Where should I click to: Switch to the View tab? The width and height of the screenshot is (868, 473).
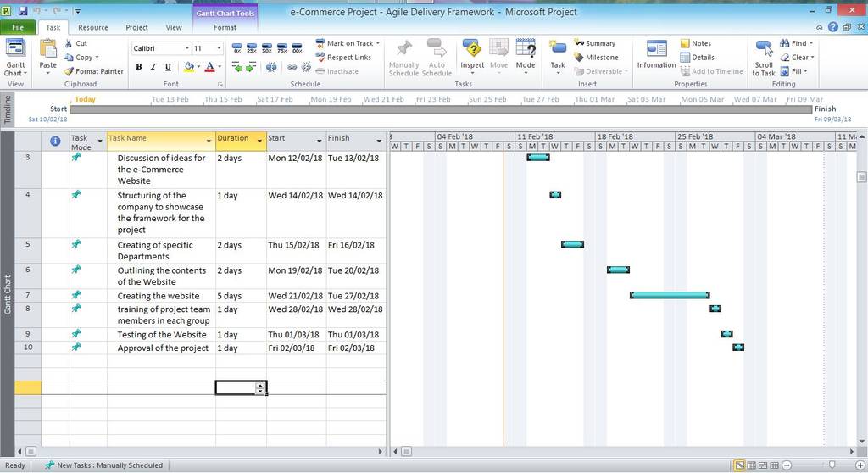[174, 27]
